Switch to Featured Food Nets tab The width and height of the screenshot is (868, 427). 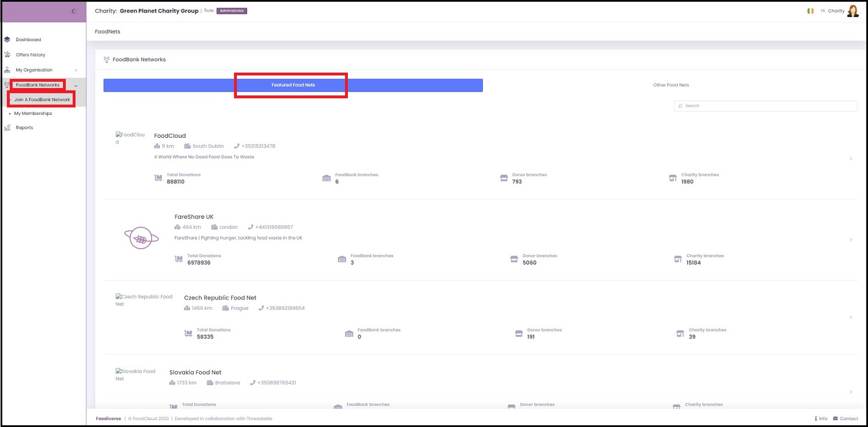pyautogui.click(x=293, y=85)
